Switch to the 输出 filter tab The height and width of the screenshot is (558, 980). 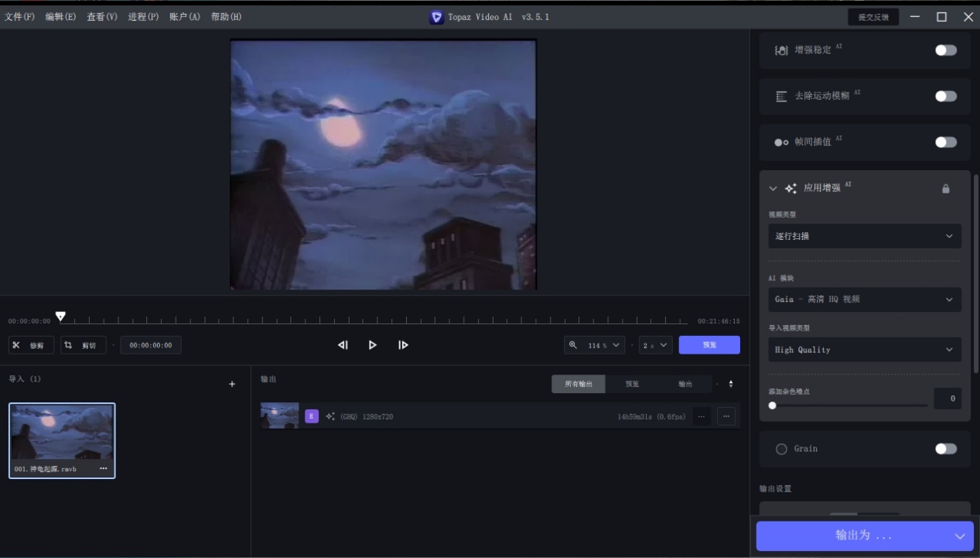tap(685, 384)
